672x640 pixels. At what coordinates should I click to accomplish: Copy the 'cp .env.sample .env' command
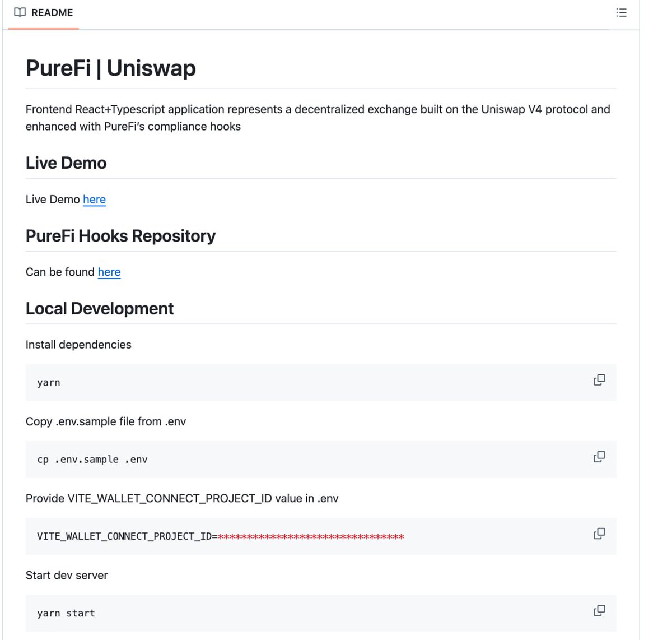[x=599, y=457]
